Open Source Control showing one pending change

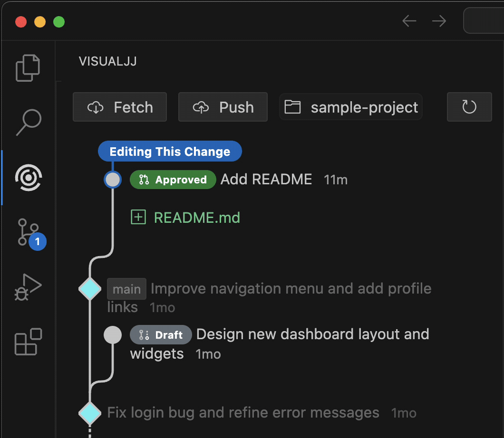pyautogui.click(x=28, y=233)
